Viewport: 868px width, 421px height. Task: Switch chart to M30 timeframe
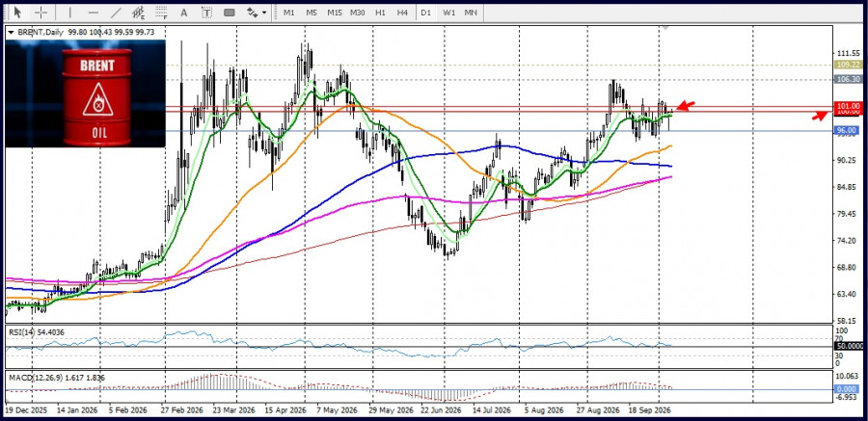tap(358, 13)
